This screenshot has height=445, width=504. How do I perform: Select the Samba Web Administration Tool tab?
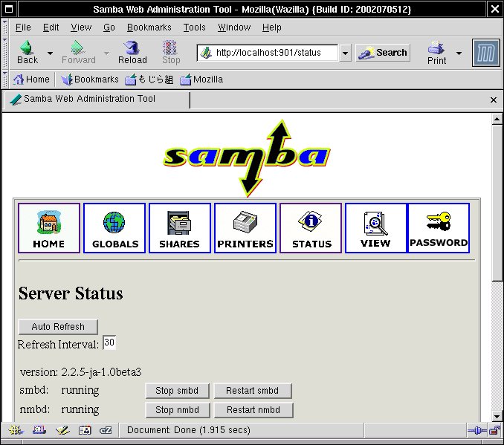click(97, 100)
